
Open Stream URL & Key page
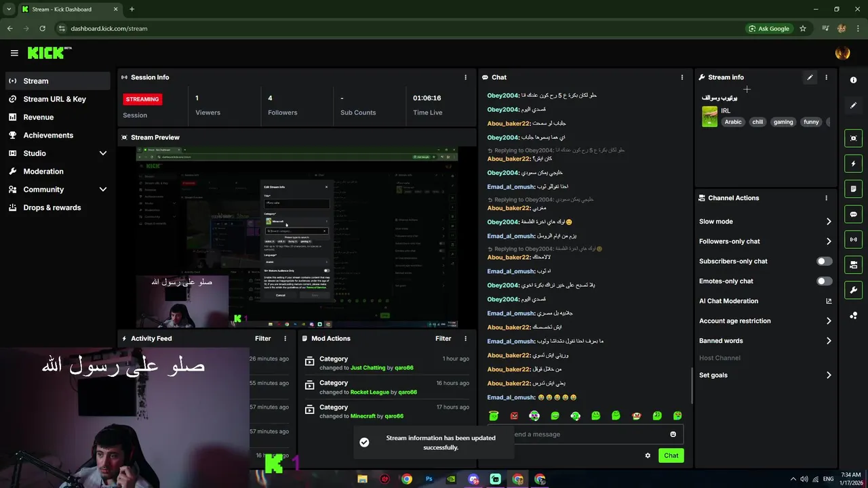57,99
